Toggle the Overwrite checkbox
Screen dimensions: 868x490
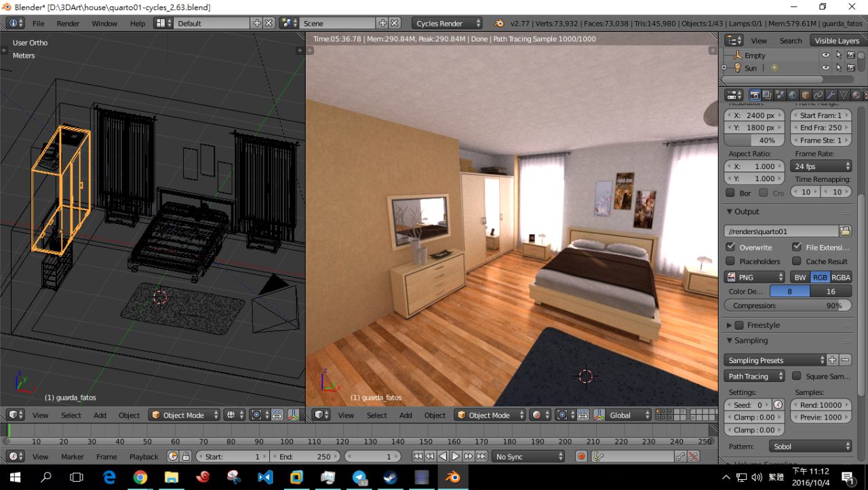730,247
